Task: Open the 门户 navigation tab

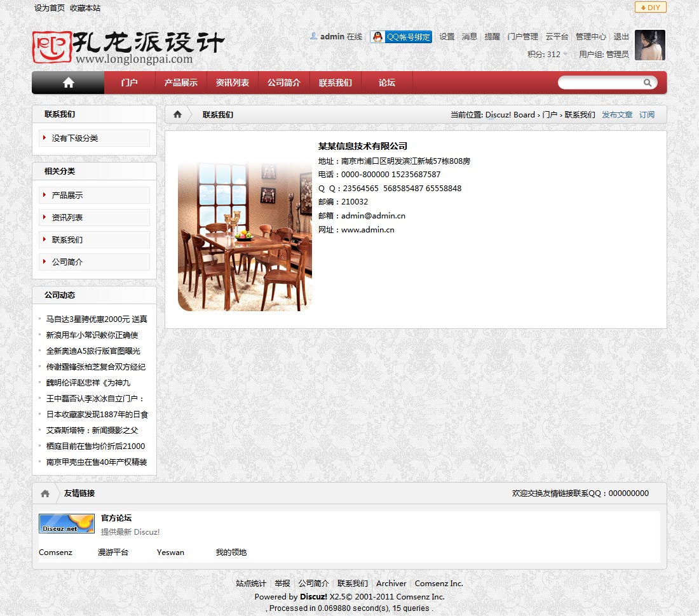Action: (x=129, y=83)
